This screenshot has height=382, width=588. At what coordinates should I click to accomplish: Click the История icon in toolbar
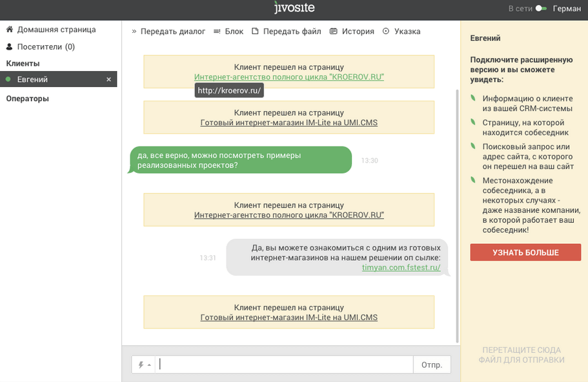pyautogui.click(x=334, y=32)
